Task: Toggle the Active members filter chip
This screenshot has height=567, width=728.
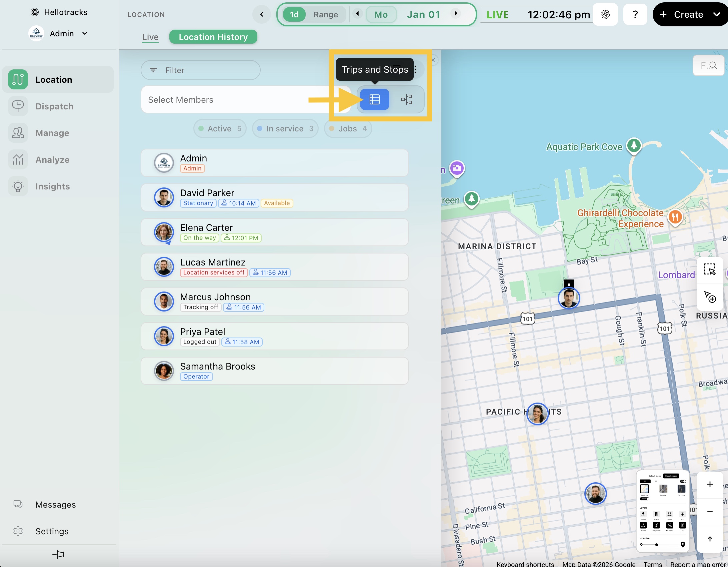Action: [x=220, y=129]
